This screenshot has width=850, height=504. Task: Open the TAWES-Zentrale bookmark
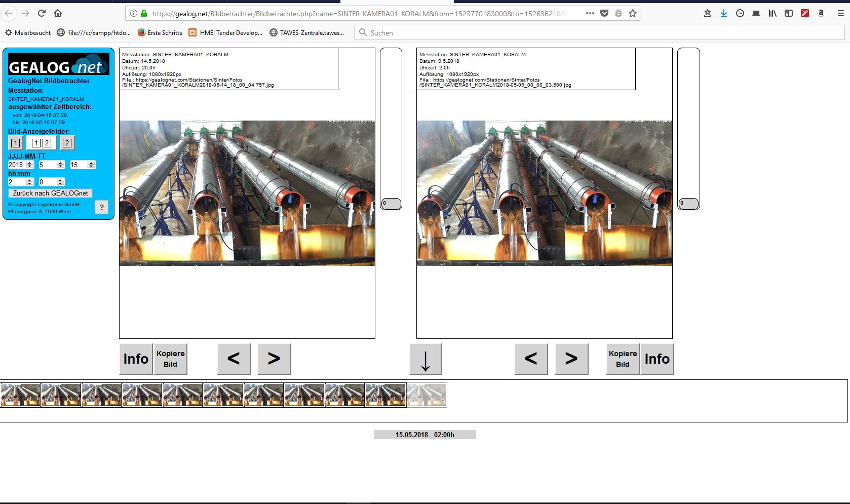coord(307,33)
